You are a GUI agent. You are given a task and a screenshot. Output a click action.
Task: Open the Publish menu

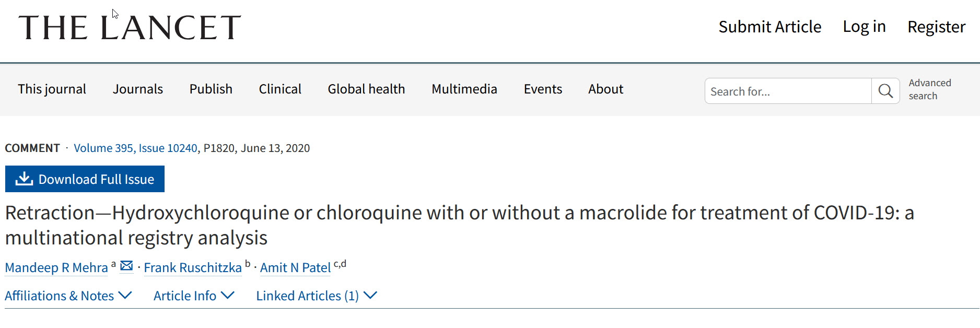pos(211,89)
